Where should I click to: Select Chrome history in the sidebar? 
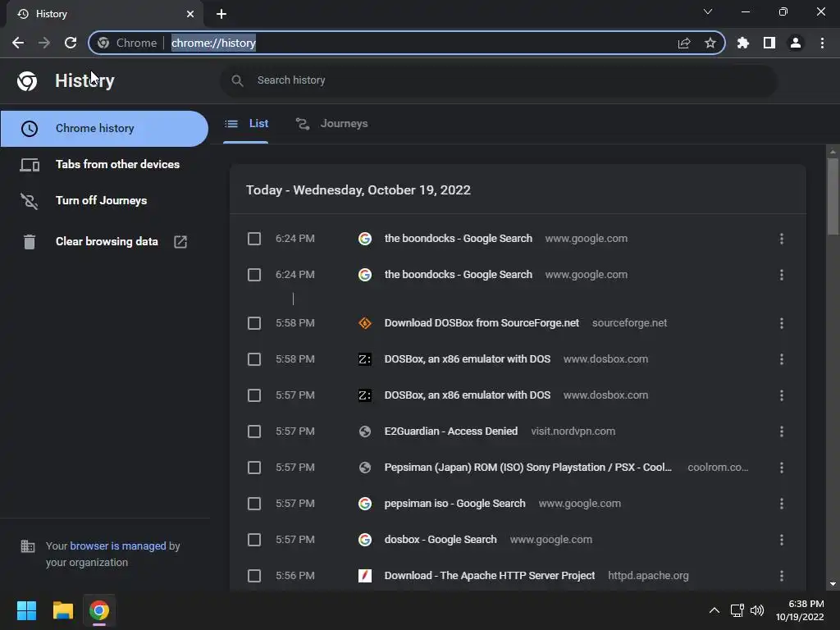[x=104, y=129]
